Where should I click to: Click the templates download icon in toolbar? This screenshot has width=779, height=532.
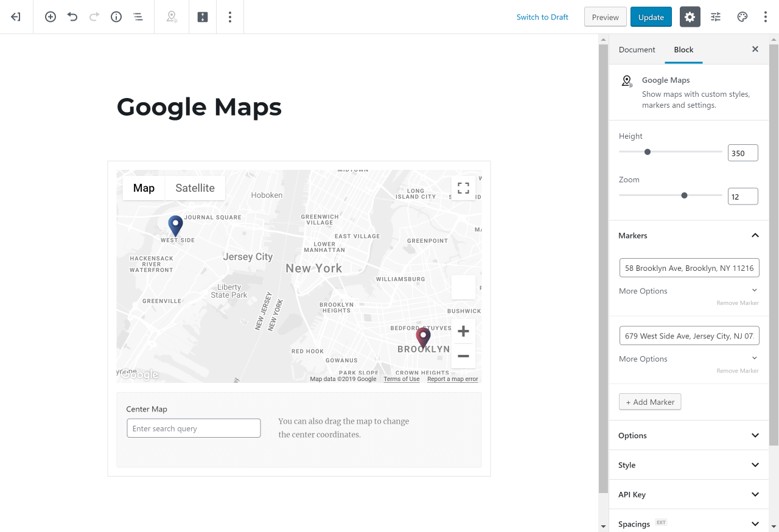click(203, 17)
